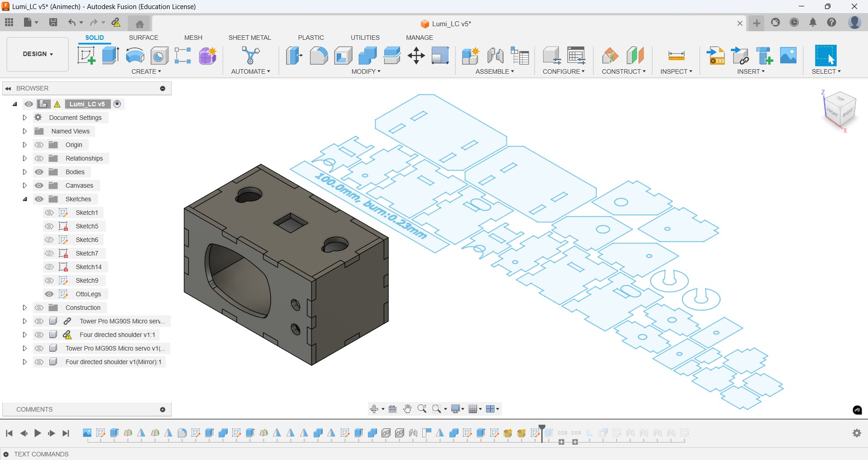Expand the Document Settings node
868x460 pixels.
(25, 118)
